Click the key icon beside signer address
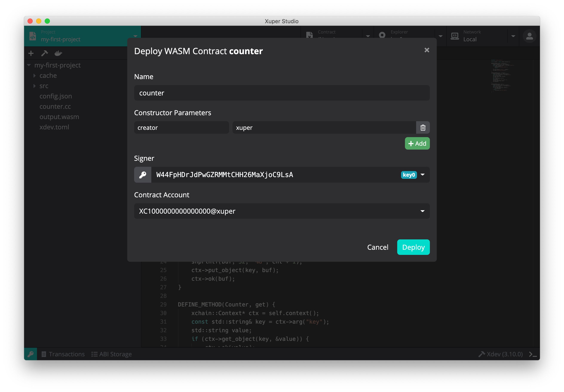The width and height of the screenshot is (564, 392). [x=143, y=175]
